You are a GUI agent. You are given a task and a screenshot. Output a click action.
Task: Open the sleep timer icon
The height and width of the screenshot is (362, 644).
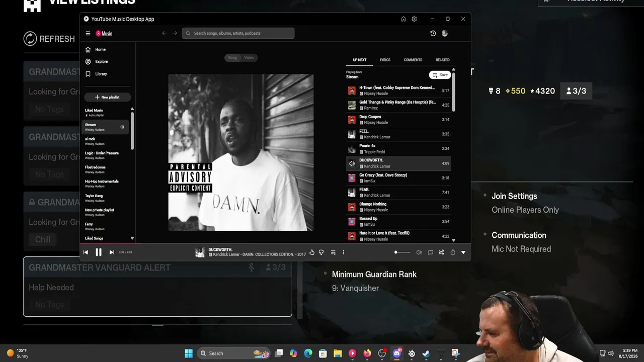[453, 252]
